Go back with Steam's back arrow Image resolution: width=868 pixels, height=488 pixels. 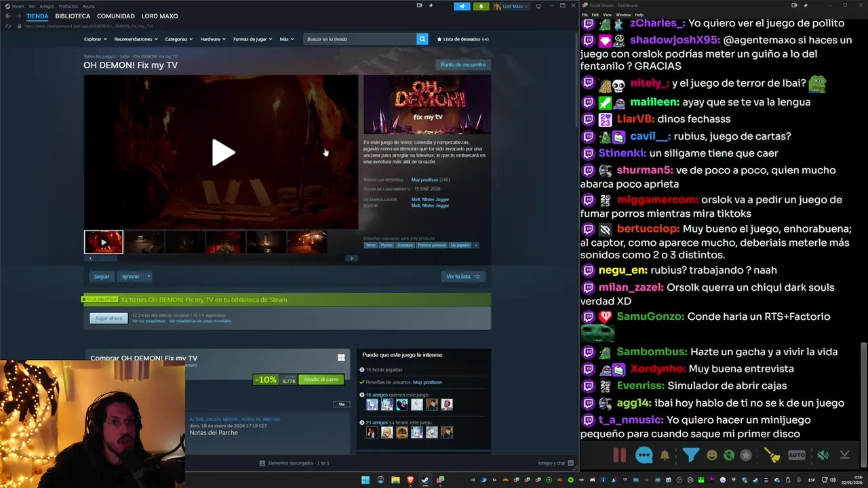(8, 16)
